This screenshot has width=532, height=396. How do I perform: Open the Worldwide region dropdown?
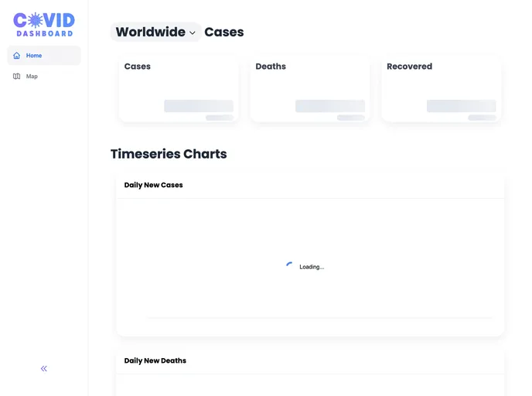point(155,32)
